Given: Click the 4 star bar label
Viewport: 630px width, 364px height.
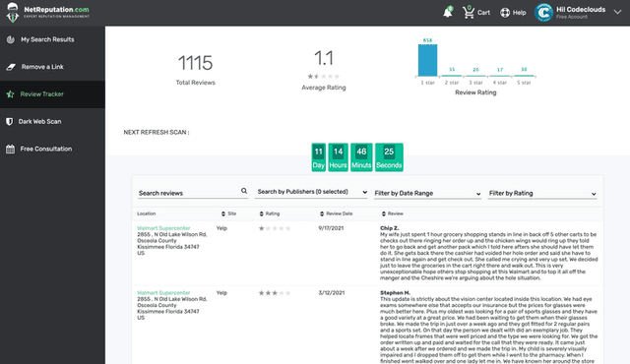Looking at the screenshot, I should (x=500, y=83).
